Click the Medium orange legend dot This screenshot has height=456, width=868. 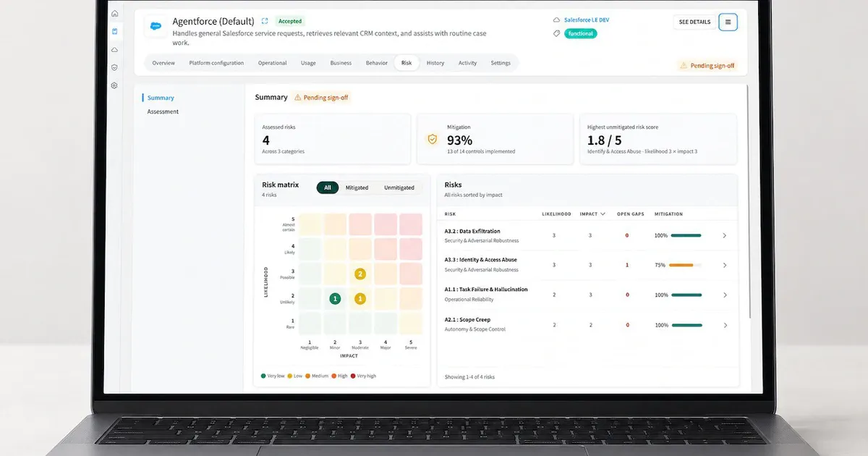coord(307,376)
